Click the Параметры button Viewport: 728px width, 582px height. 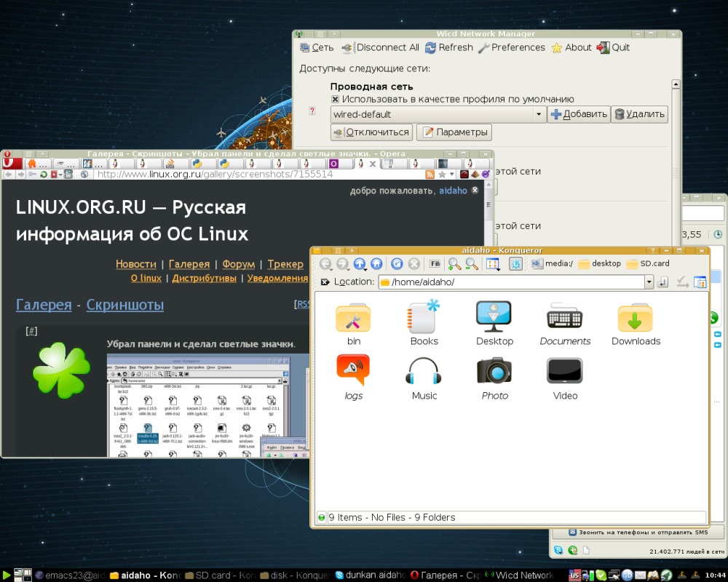(454, 132)
